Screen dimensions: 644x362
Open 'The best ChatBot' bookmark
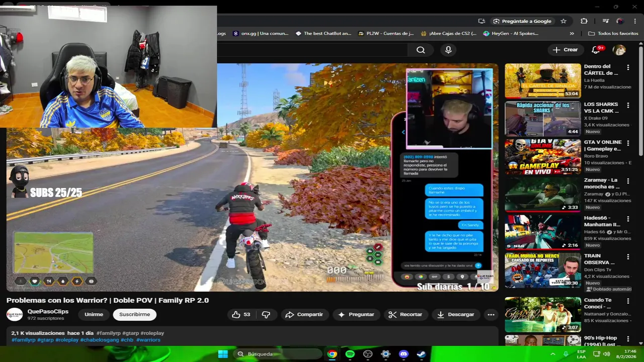[x=324, y=34]
